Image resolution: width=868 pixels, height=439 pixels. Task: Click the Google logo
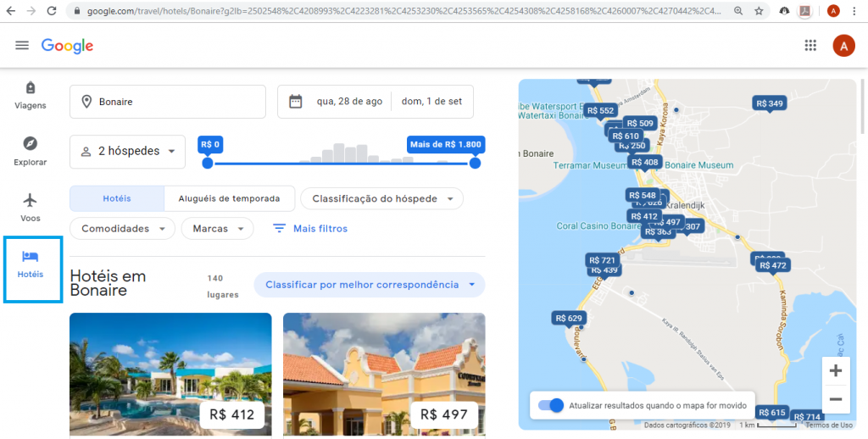click(x=67, y=46)
